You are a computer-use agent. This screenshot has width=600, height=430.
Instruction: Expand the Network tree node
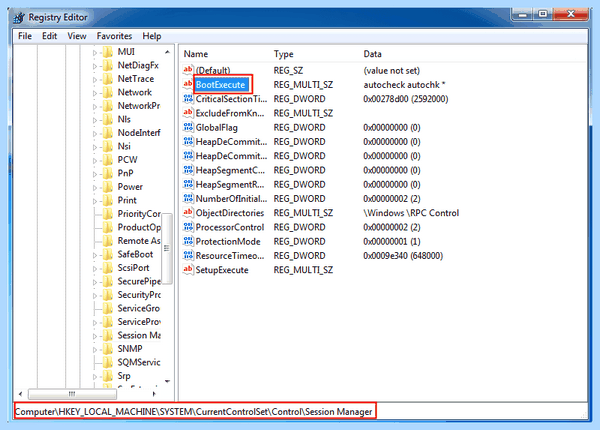95,93
